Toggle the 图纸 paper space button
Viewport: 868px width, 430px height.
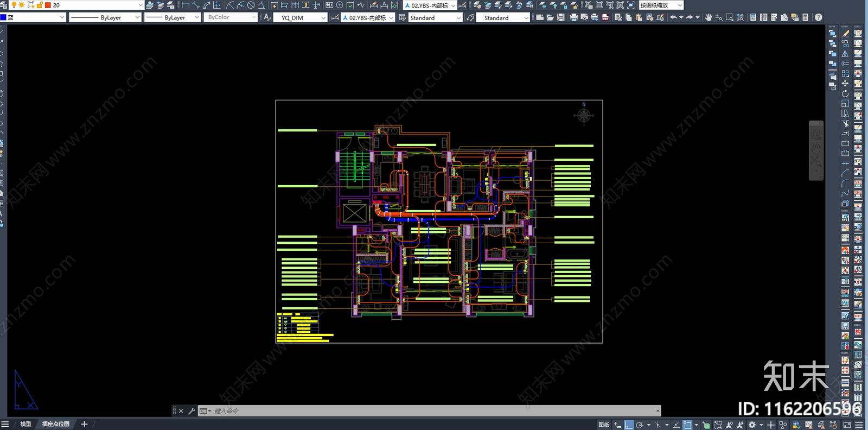603,425
